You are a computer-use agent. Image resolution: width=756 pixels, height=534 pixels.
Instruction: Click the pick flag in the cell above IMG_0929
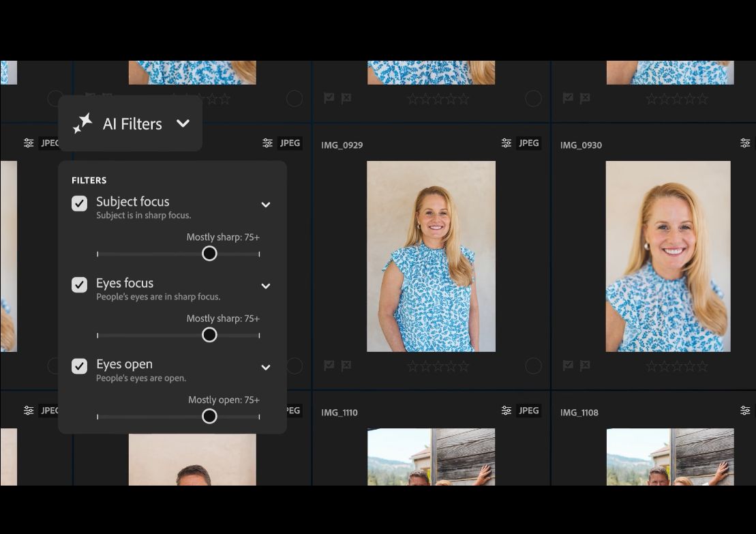(329, 98)
